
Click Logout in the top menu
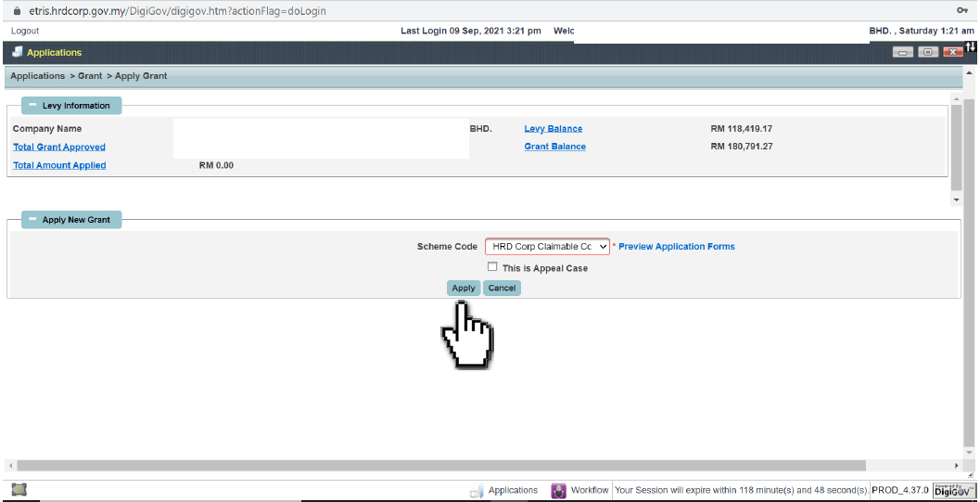25,31
